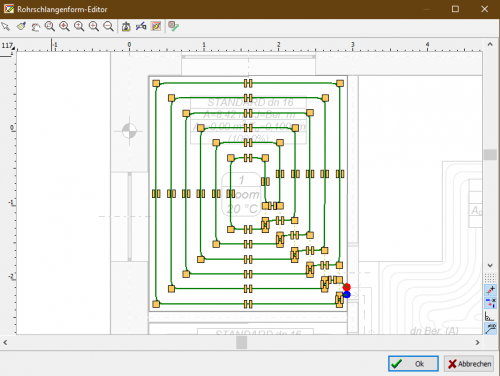The width and height of the screenshot is (500, 376).
Task: Click the ruler origin corner box '117'
Action: tap(7, 45)
